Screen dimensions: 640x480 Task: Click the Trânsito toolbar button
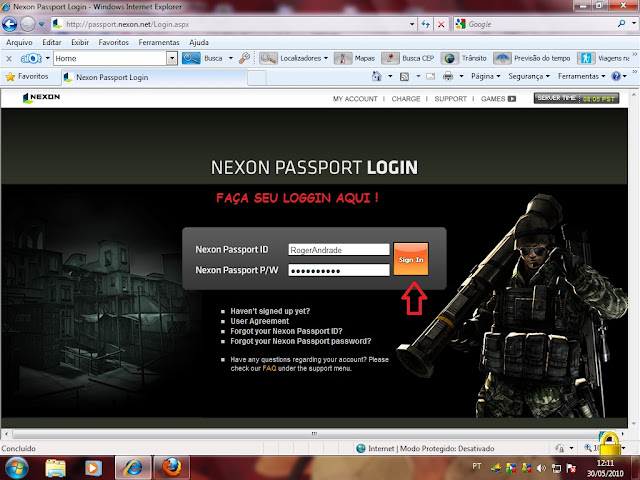(464, 58)
